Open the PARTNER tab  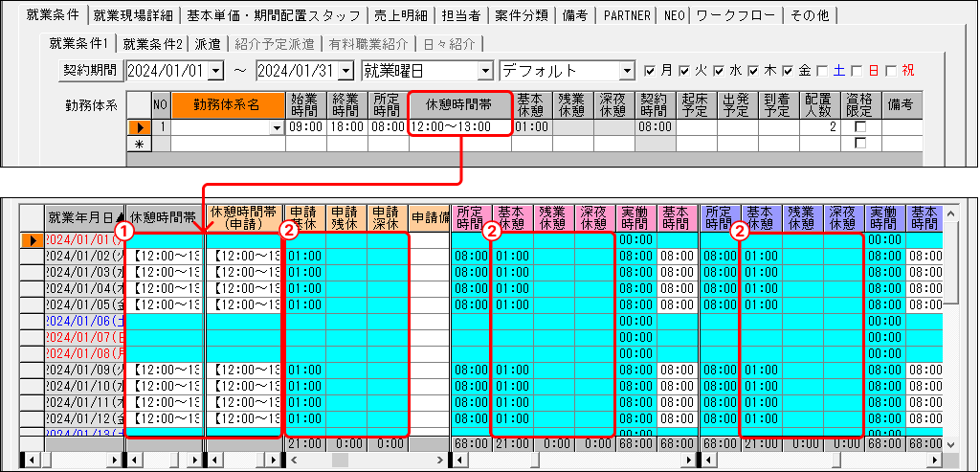coord(627,15)
